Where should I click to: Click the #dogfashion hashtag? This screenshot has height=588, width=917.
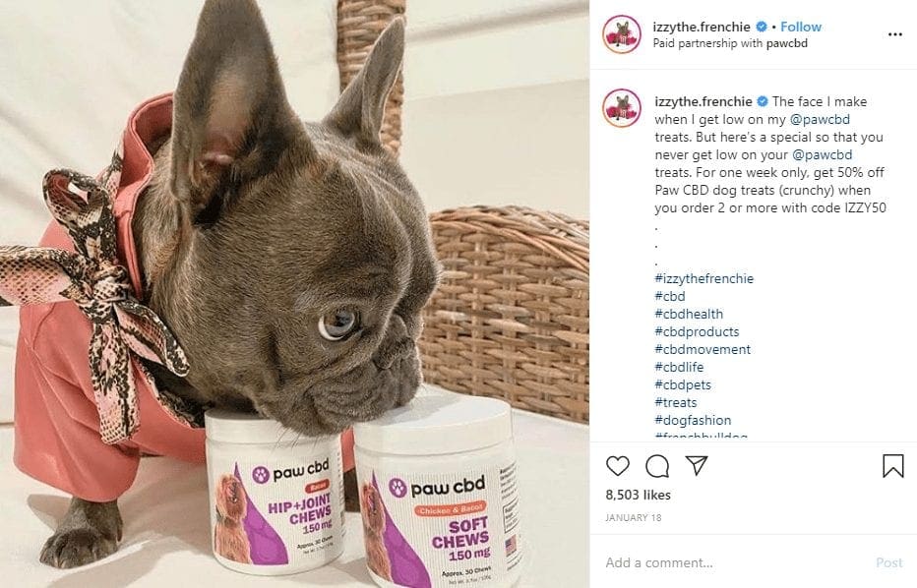point(693,420)
